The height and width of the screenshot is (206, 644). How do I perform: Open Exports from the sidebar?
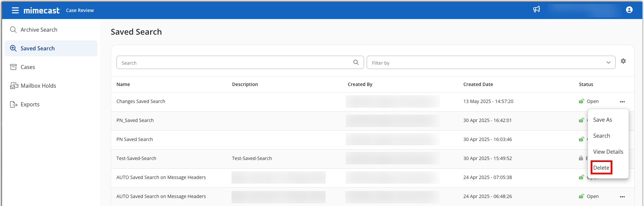(30, 105)
